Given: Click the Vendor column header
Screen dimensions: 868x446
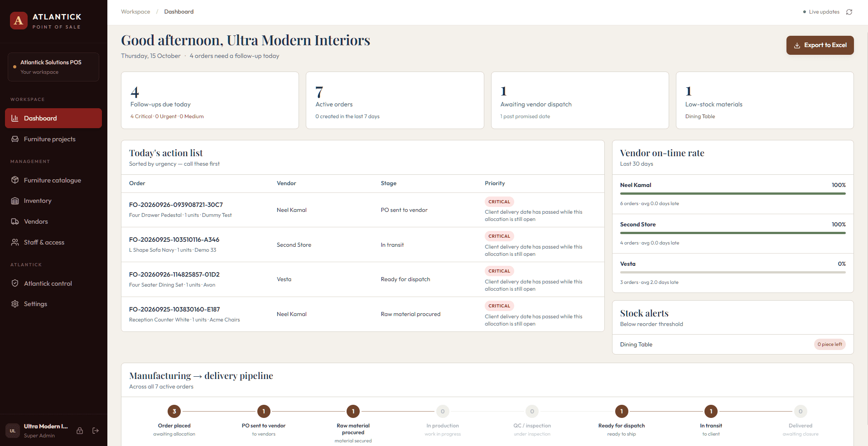Looking at the screenshot, I should tap(286, 183).
